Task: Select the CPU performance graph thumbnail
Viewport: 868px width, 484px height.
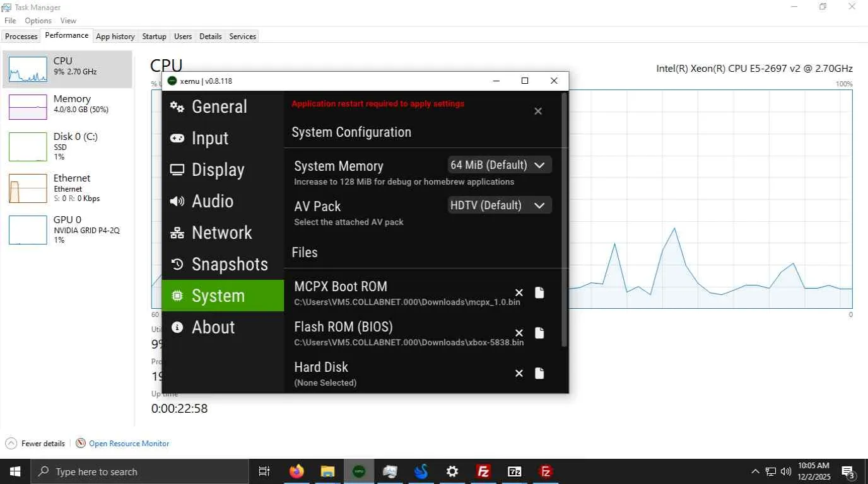Action: pos(28,69)
